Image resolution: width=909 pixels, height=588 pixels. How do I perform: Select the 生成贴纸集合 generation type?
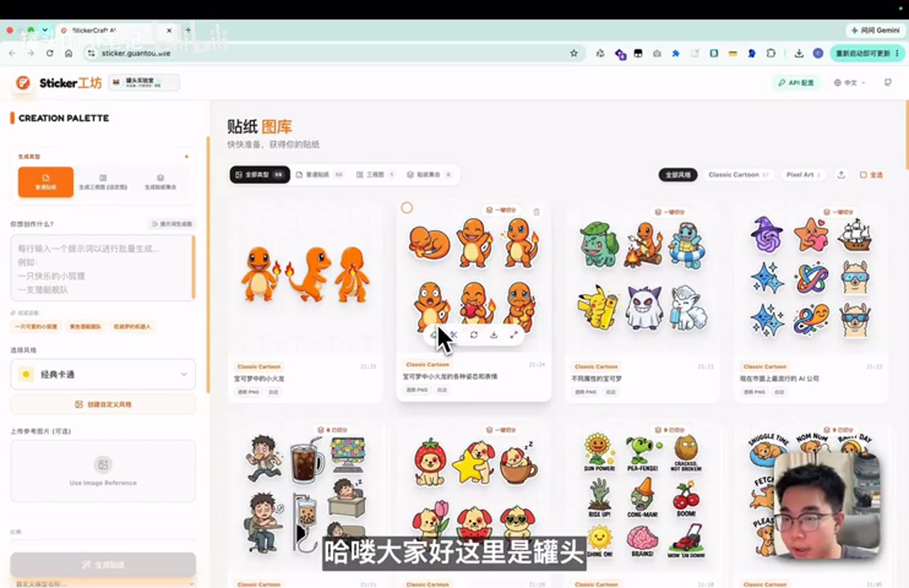pos(160,182)
